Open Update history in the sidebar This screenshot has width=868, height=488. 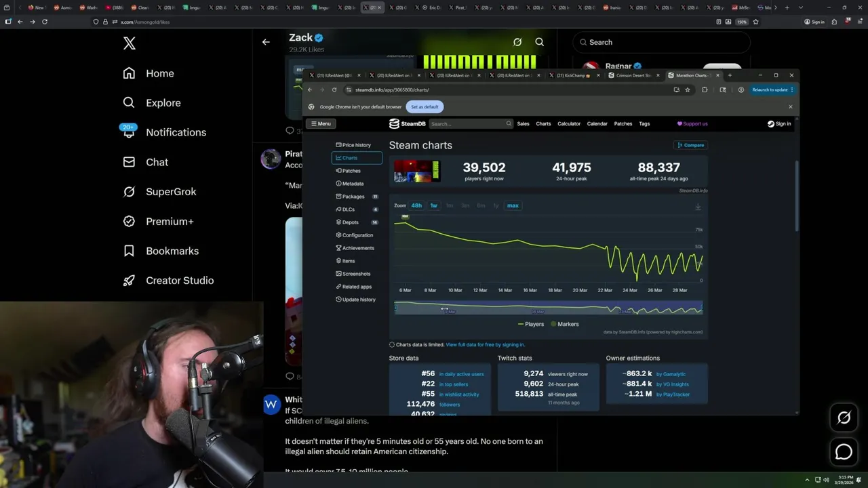[357, 300]
